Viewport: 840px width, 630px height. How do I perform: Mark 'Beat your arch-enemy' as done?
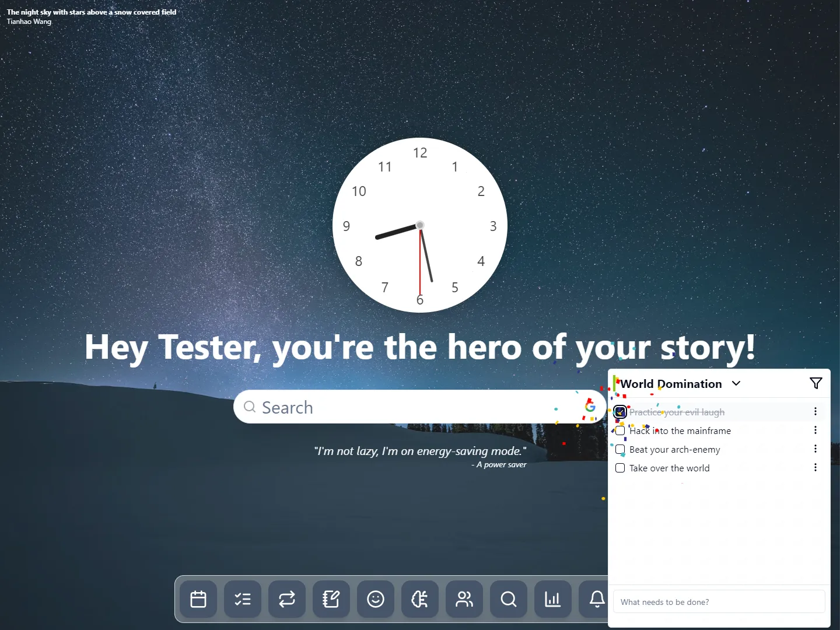620,449
